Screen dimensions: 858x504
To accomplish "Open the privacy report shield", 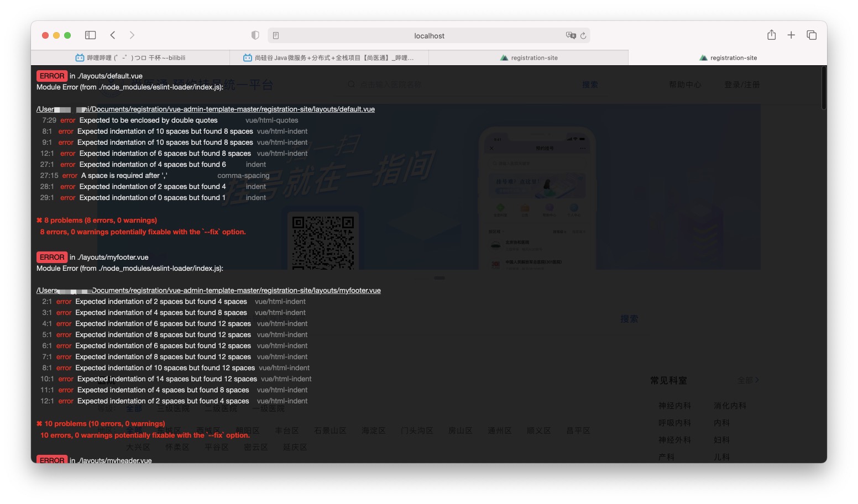I will point(255,35).
